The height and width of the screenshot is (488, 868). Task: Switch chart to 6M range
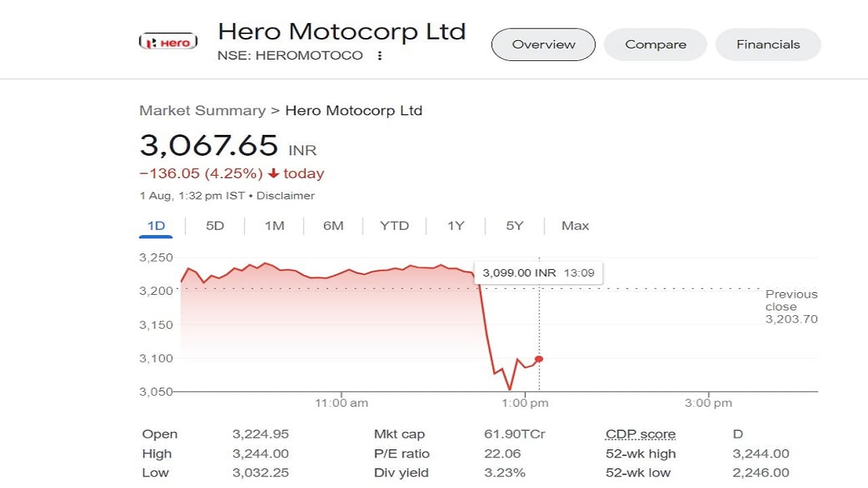333,226
